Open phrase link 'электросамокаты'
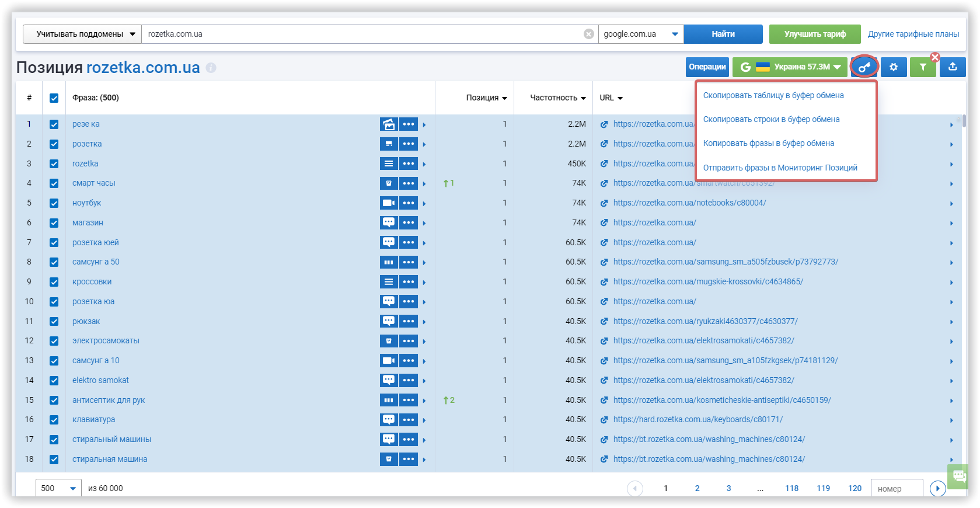Screen dimensions: 980x508 (106, 340)
